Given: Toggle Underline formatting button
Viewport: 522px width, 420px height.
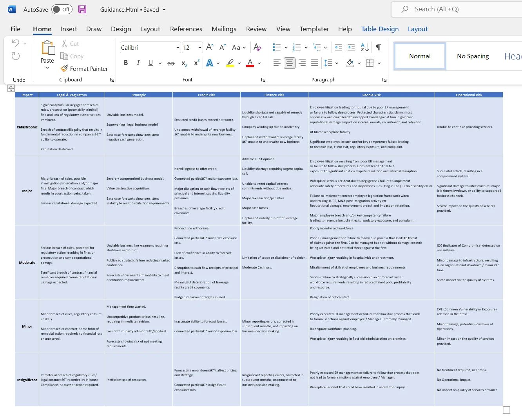Looking at the screenshot, I should tap(150, 63).
